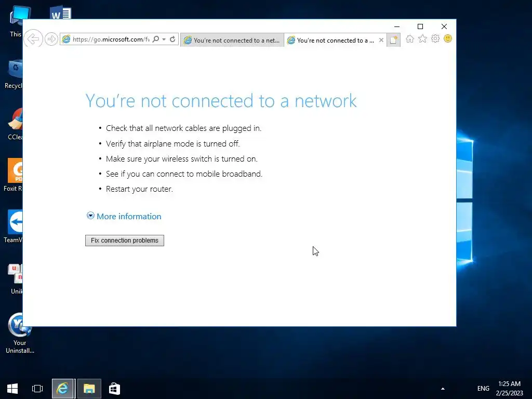Open the Windows Start menu
The height and width of the screenshot is (399, 532).
click(12, 389)
